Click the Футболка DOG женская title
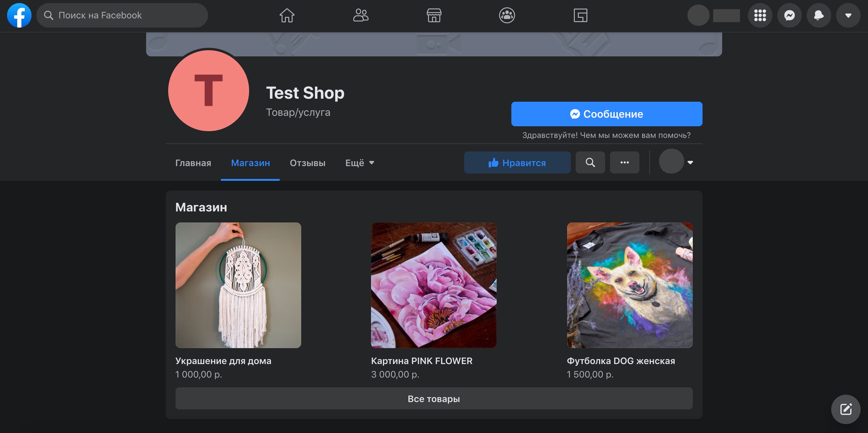 pyautogui.click(x=621, y=361)
